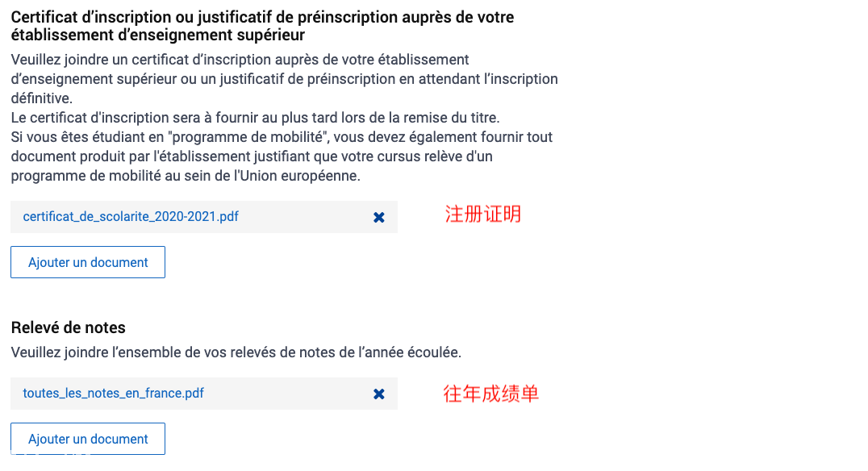The height and width of the screenshot is (471, 868).
Task: Open the toutes_les_notes_en_france.pdf file link
Action: coord(114,393)
